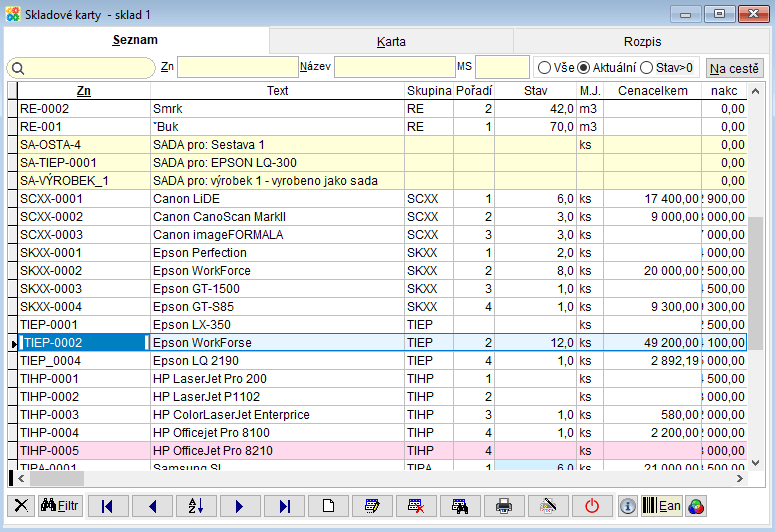The width and height of the screenshot is (775, 532).
Task: Select the TIHP-0002 cell
Action: coord(84,397)
